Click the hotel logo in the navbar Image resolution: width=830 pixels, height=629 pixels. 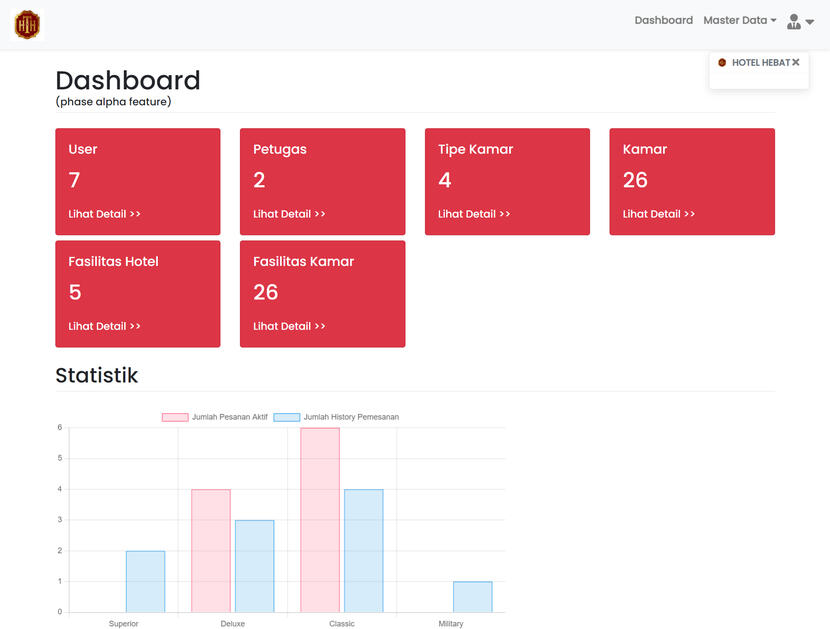(x=27, y=25)
